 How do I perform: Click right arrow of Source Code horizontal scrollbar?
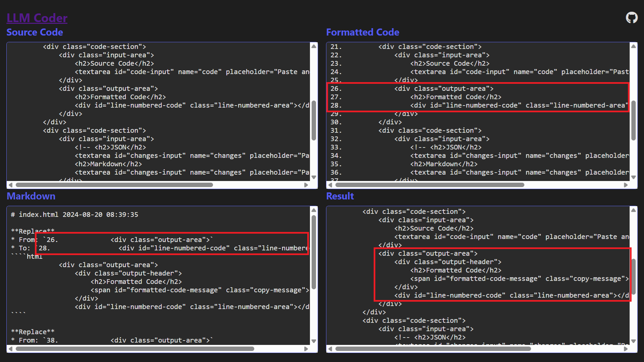click(306, 185)
